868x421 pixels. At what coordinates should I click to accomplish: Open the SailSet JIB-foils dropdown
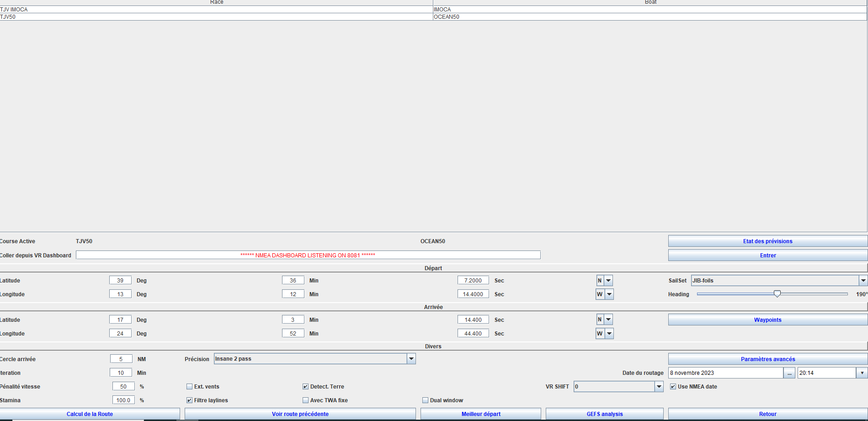point(863,281)
